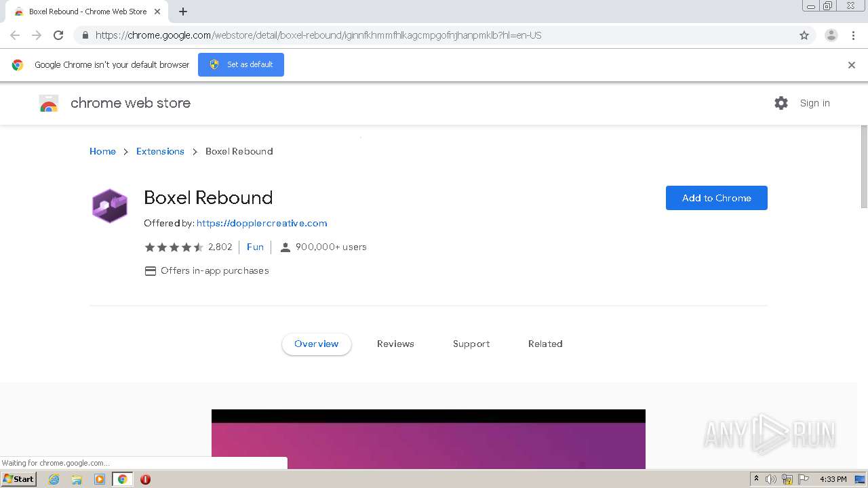Image resolution: width=868 pixels, height=488 pixels.
Task: Click Offers in-app purchases text
Action: click(215, 271)
